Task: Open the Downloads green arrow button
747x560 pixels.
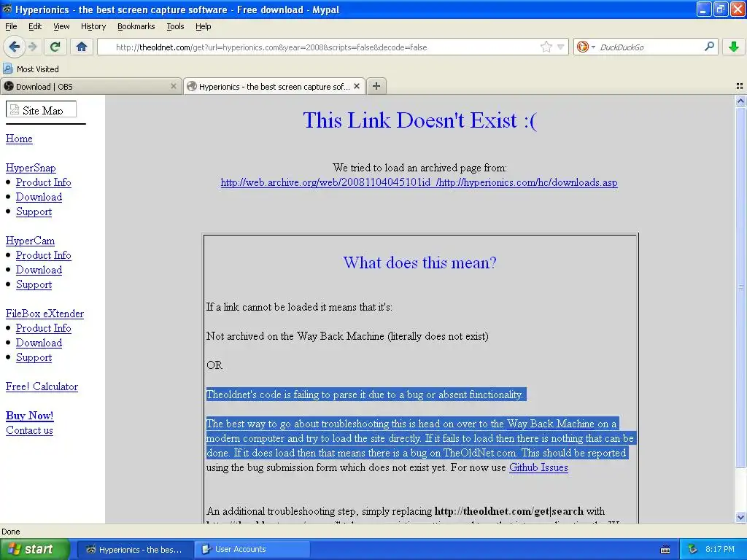Action: (734, 47)
